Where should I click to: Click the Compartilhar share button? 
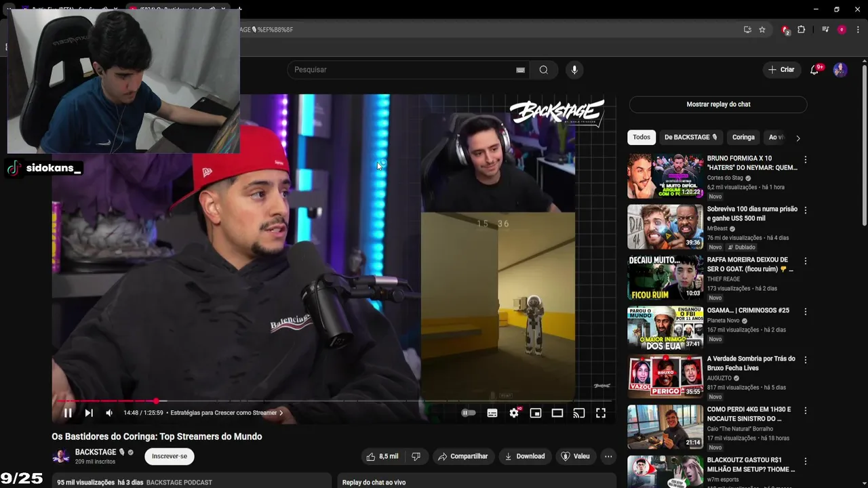[463, 456]
